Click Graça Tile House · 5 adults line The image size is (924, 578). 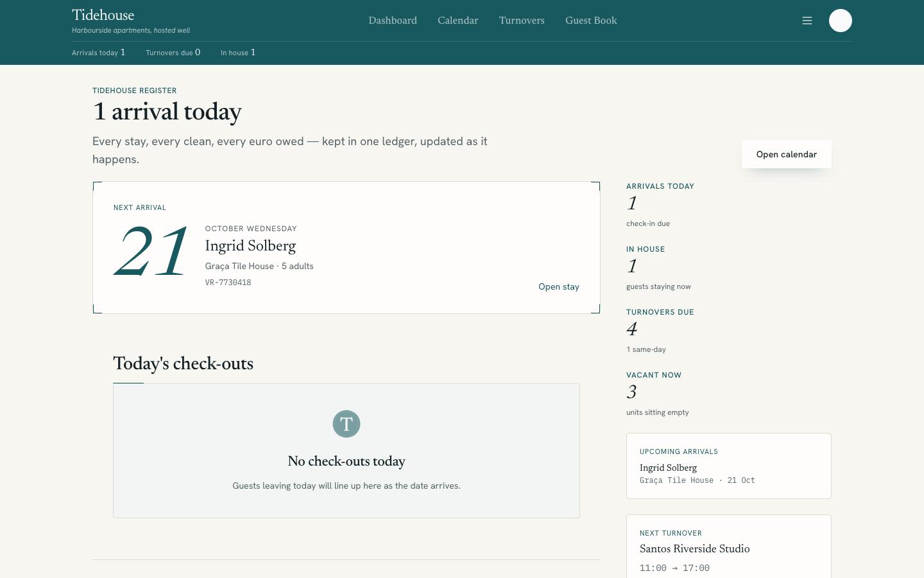tap(259, 266)
